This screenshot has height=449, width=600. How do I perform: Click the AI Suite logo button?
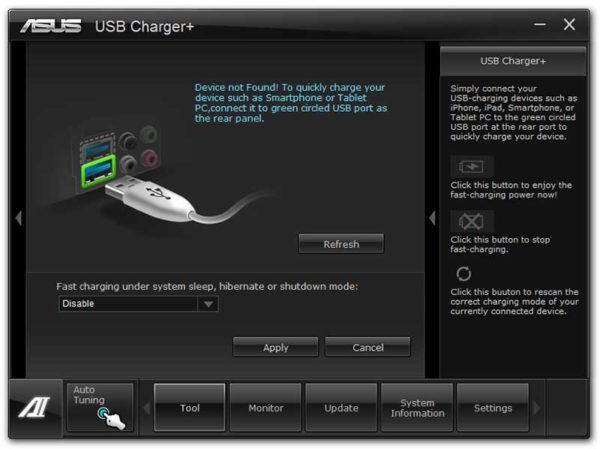tap(34, 407)
